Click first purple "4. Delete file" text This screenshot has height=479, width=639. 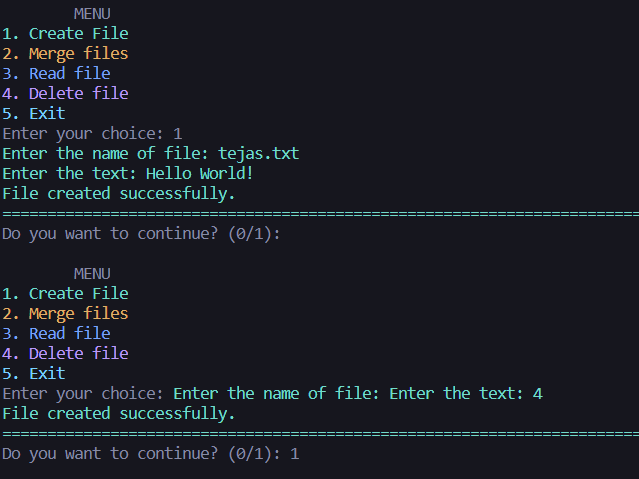coord(65,94)
